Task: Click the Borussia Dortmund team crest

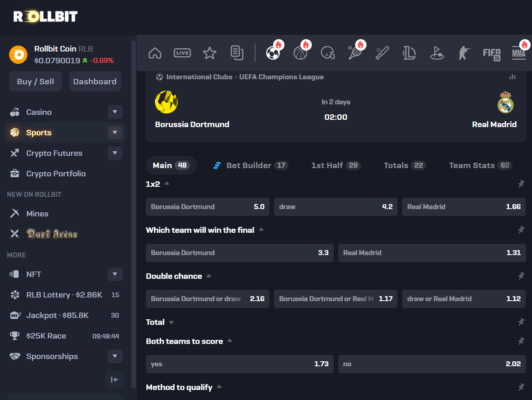Action: 166,102
